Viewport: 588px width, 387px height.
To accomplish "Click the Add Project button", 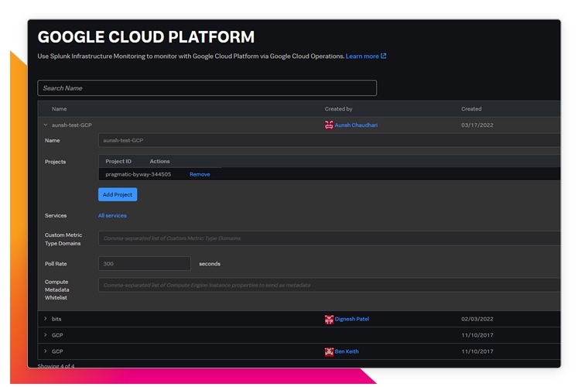I will (118, 194).
